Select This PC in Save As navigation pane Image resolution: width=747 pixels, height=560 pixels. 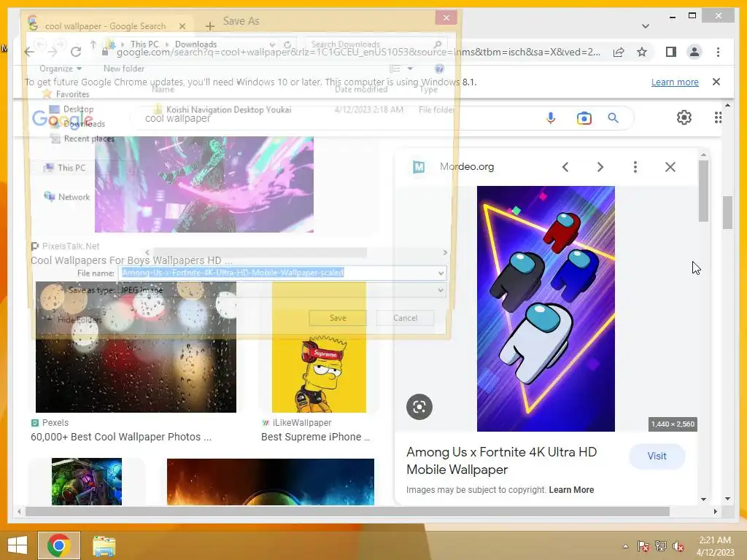point(65,168)
